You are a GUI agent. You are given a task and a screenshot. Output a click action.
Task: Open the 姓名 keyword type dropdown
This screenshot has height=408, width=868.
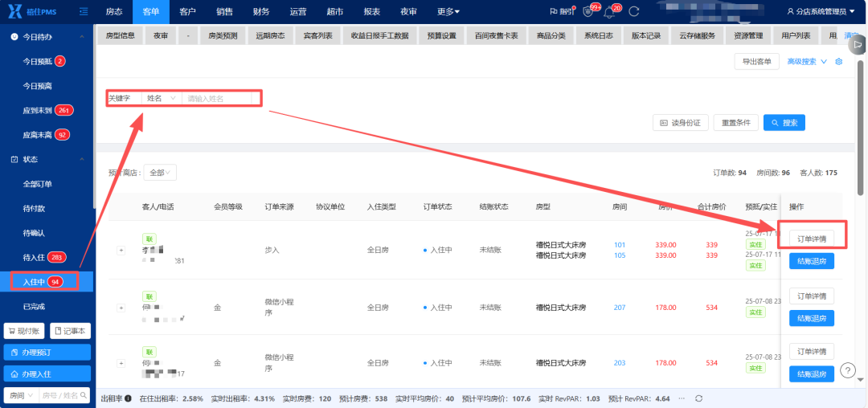point(161,99)
